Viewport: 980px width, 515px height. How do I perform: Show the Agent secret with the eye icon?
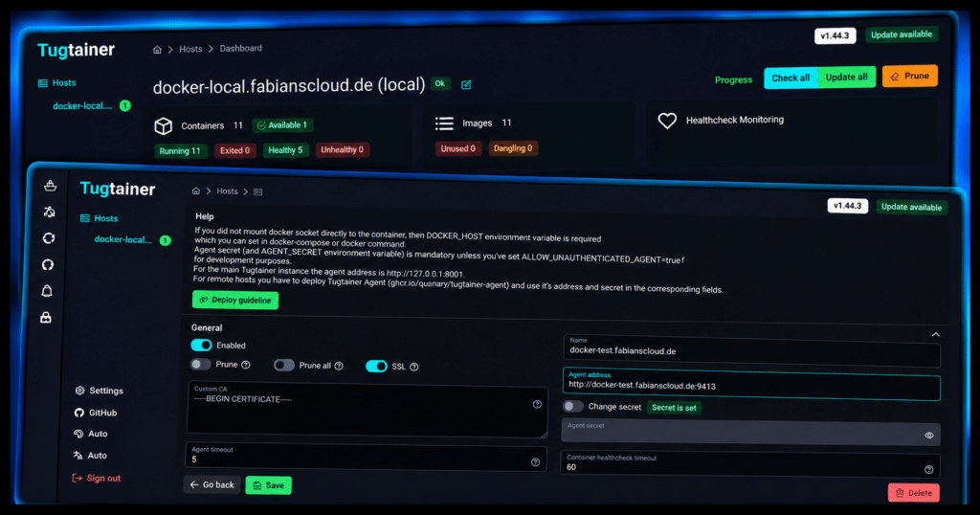coord(928,436)
